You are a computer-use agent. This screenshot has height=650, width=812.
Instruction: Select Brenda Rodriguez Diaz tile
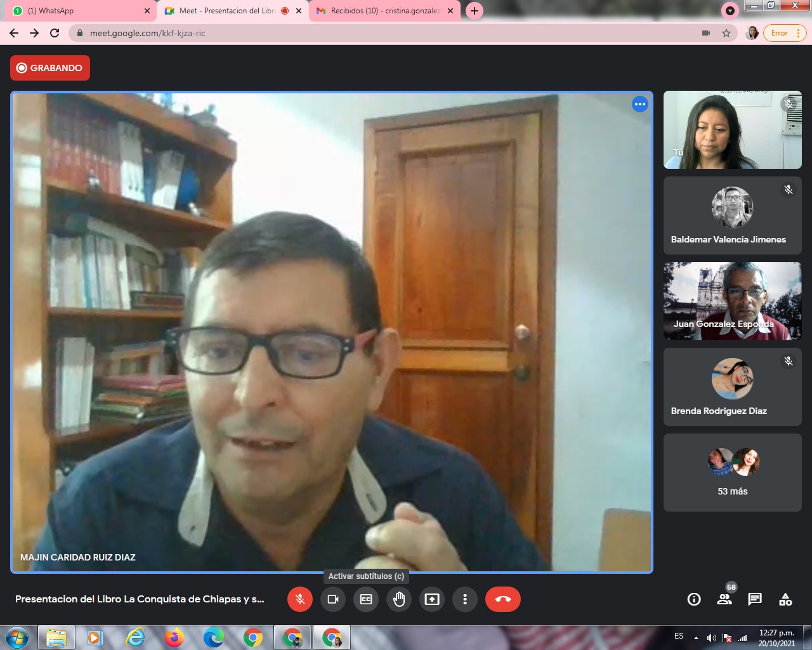point(733,387)
